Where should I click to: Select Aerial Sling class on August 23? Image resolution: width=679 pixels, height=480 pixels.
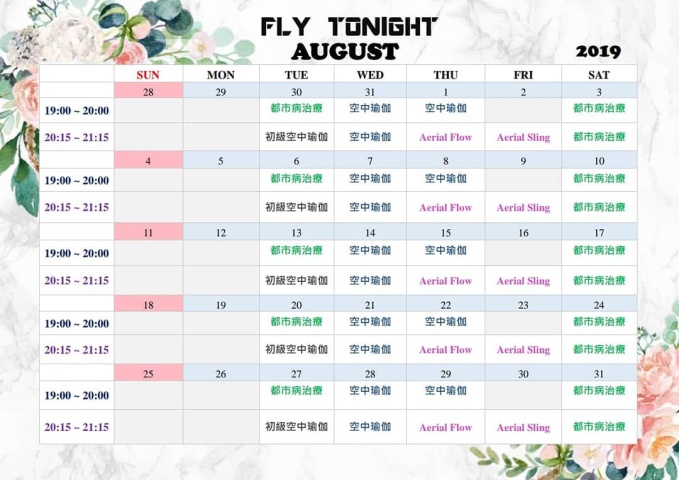[523, 350]
